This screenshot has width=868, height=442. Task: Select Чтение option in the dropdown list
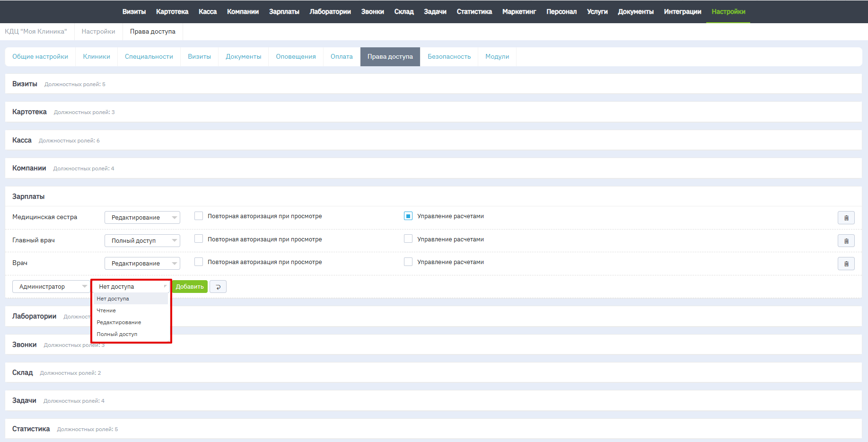point(106,310)
